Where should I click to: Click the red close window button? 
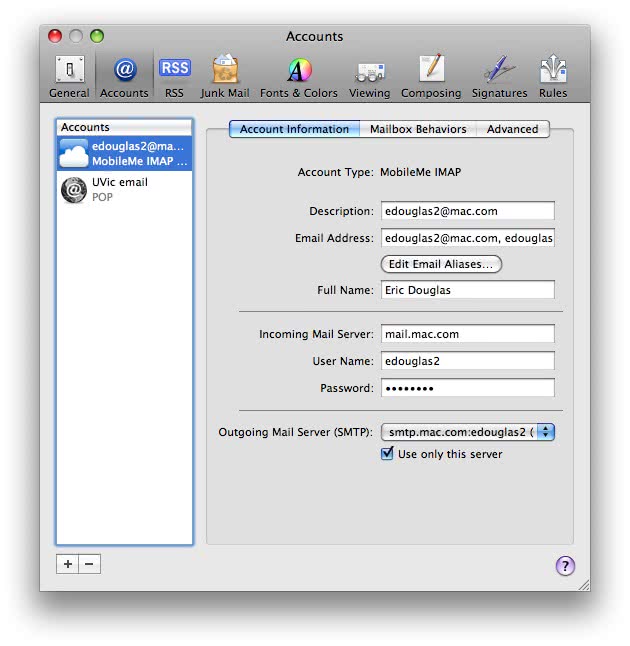pyautogui.click(x=55, y=36)
